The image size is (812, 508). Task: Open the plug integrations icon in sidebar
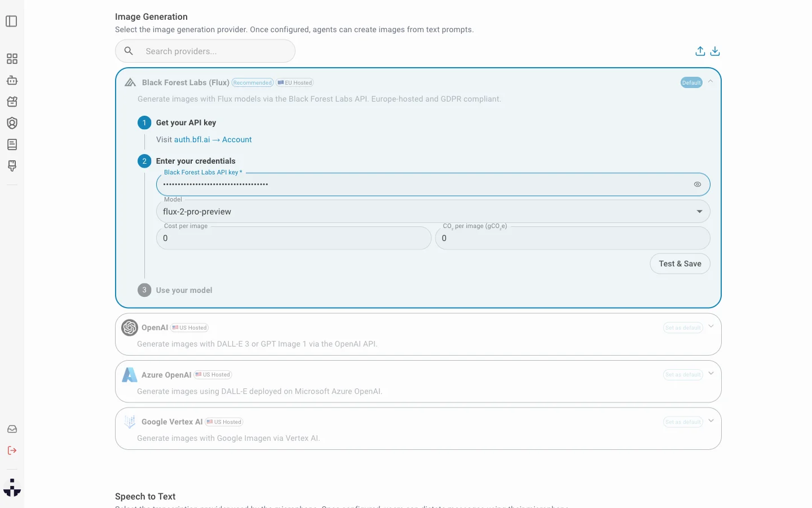12,166
